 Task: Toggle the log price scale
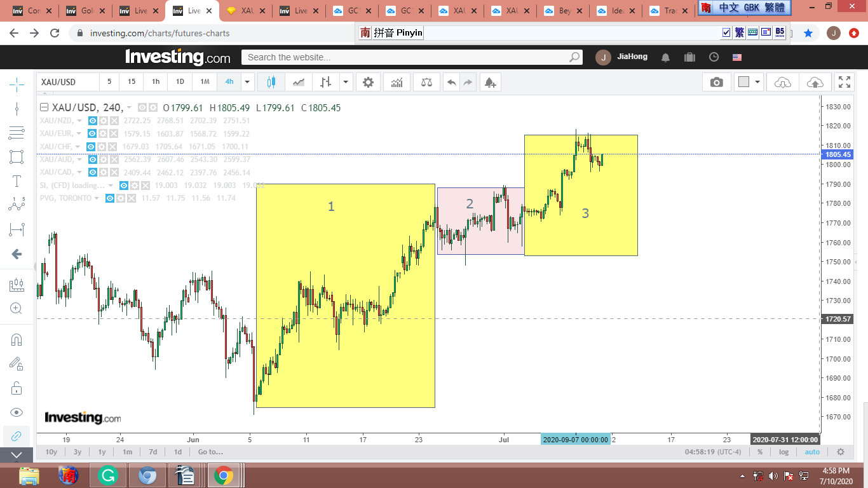[x=784, y=452]
